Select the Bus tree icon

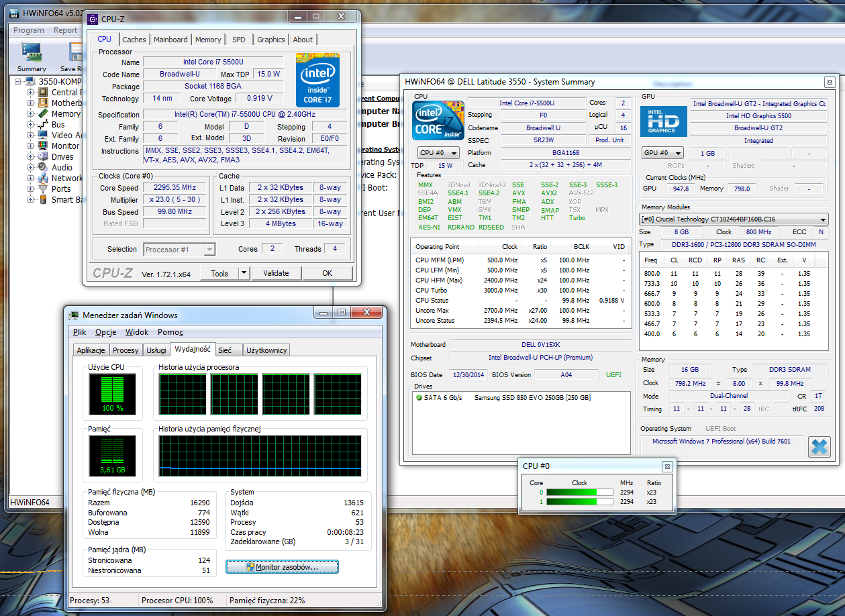tap(44, 125)
